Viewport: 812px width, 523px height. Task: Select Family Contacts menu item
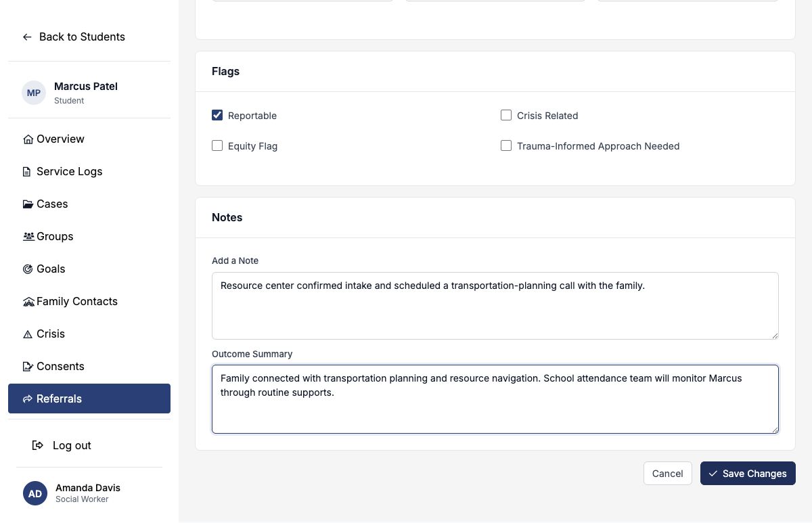point(89,302)
